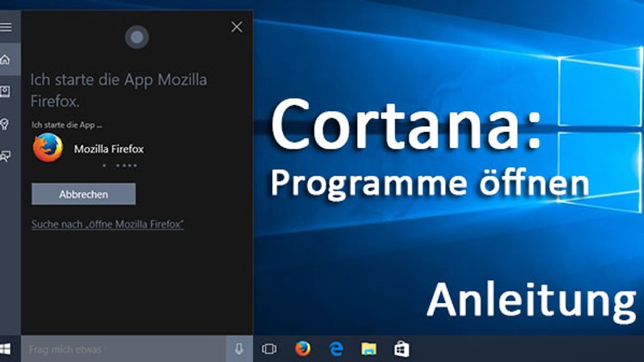Open Task View in taskbar
This screenshot has height=362, width=644.
pyautogui.click(x=269, y=349)
